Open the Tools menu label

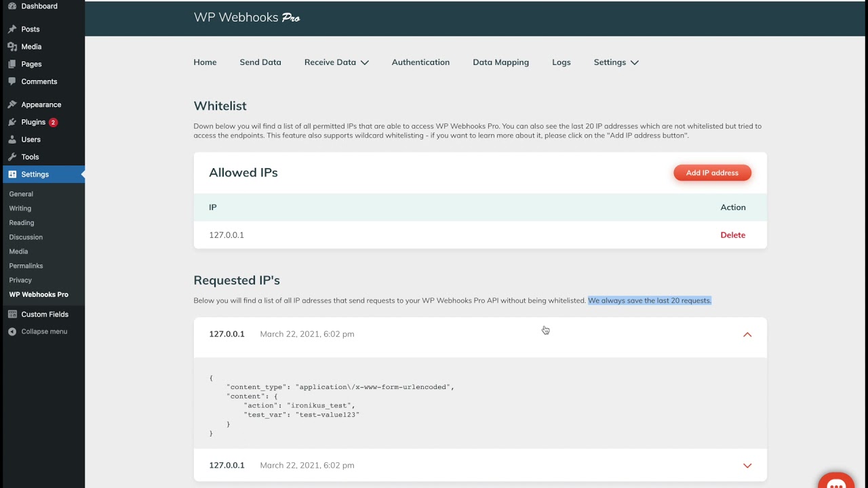[x=30, y=157]
